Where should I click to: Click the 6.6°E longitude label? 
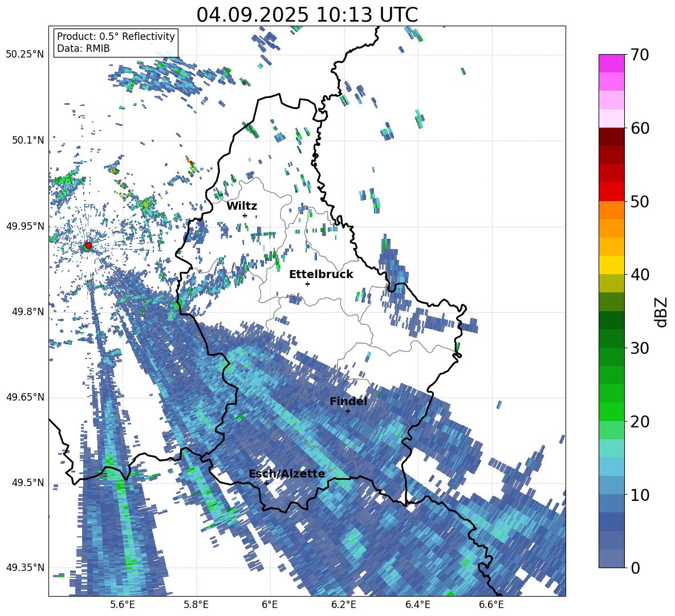coord(491,605)
